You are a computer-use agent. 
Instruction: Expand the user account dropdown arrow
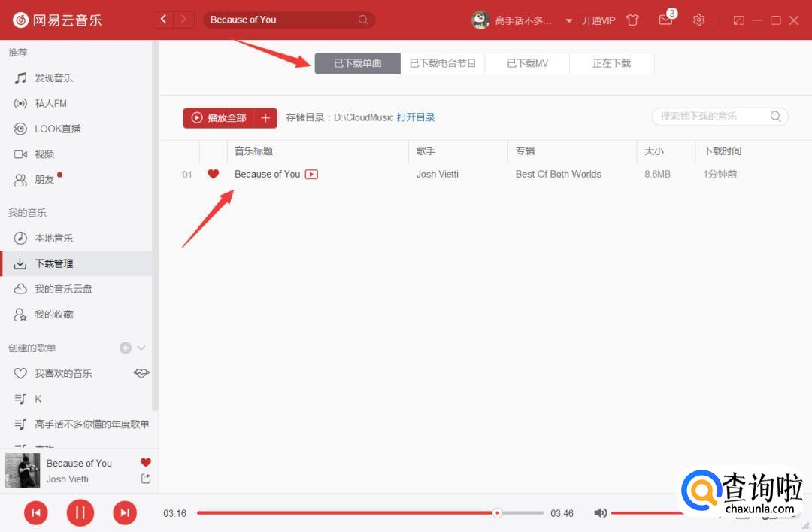point(568,20)
